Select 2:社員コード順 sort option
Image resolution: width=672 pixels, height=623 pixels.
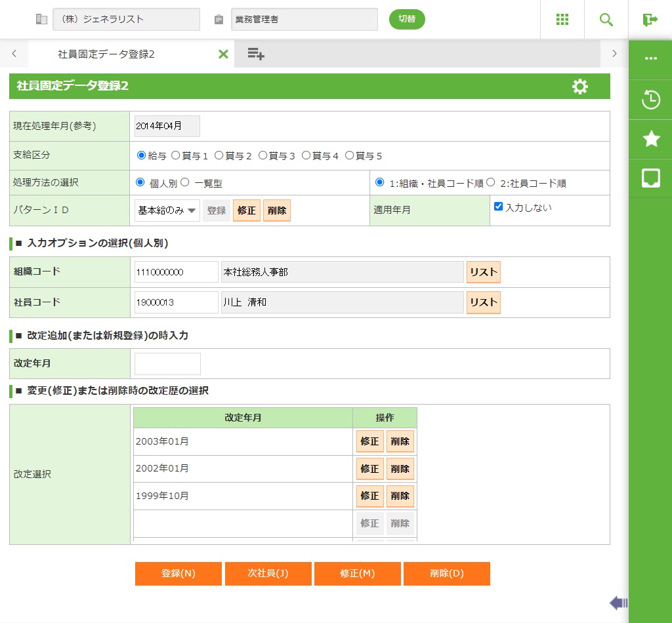(x=491, y=183)
